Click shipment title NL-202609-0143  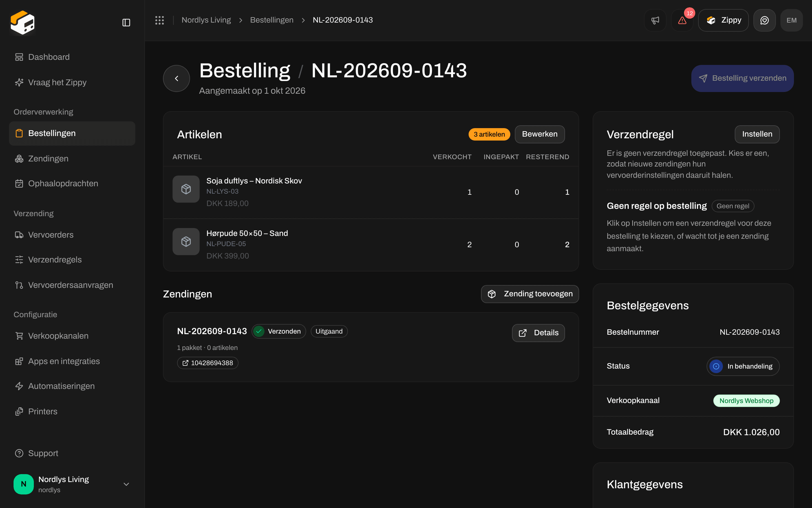tap(212, 331)
